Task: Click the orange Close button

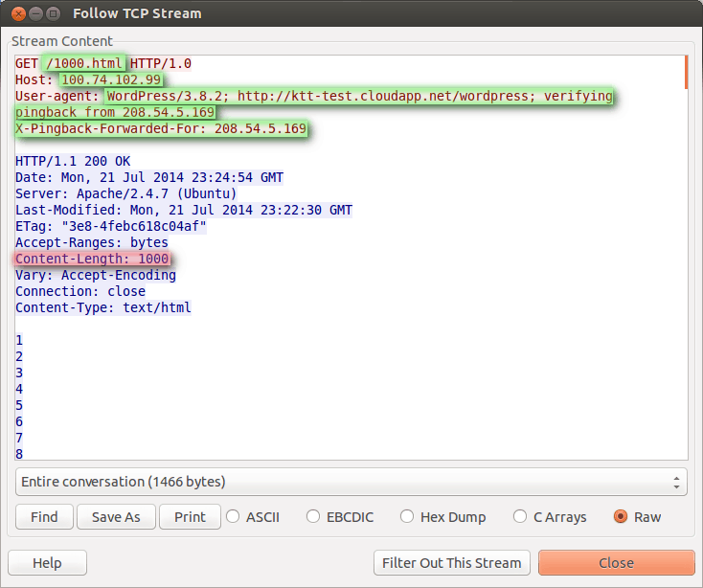Action: (x=617, y=563)
